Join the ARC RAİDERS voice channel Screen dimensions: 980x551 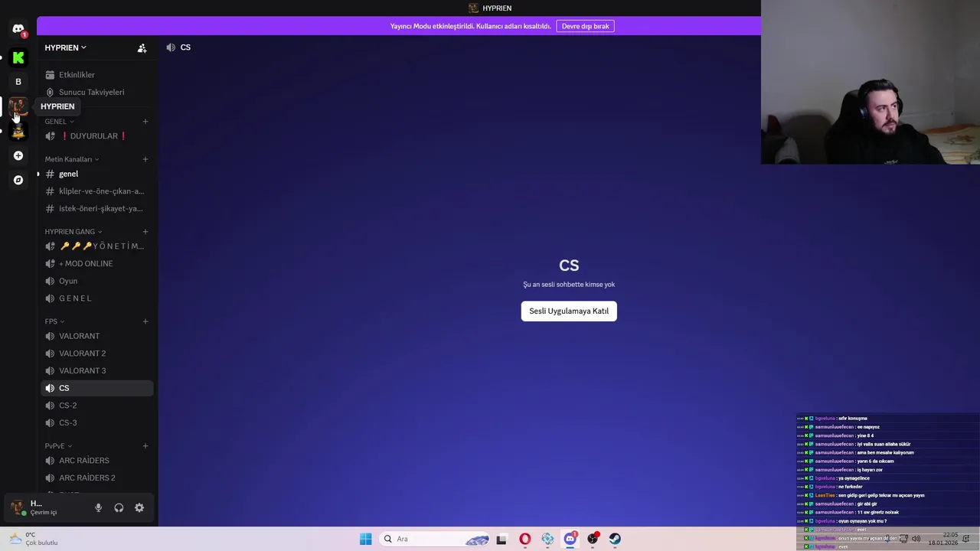[x=97, y=461]
